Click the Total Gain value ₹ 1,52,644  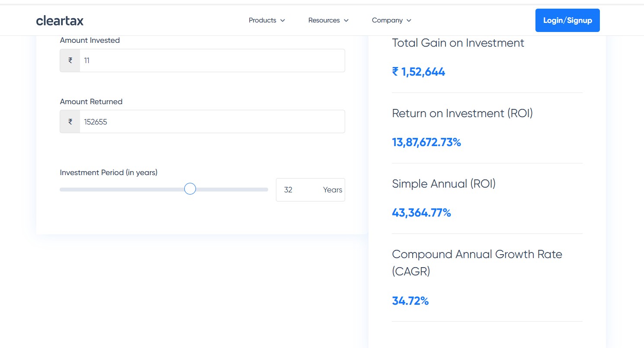[418, 72]
